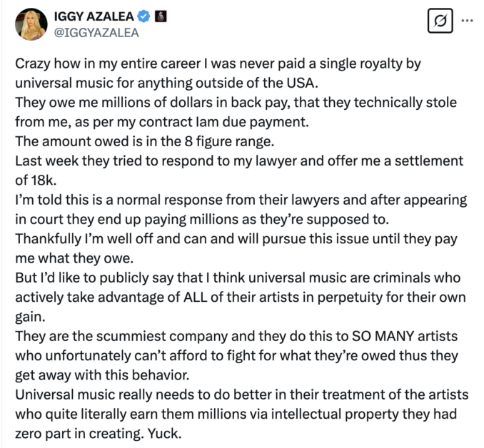
Task: Open Iggy Azalea's profile picture
Action: pos(31,24)
